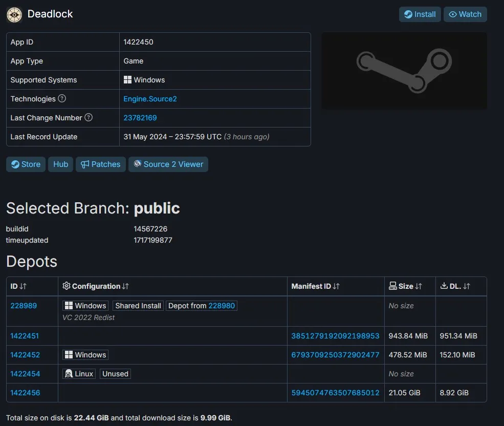
Task: Open change number 23782169 link
Action: pos(140,118)
